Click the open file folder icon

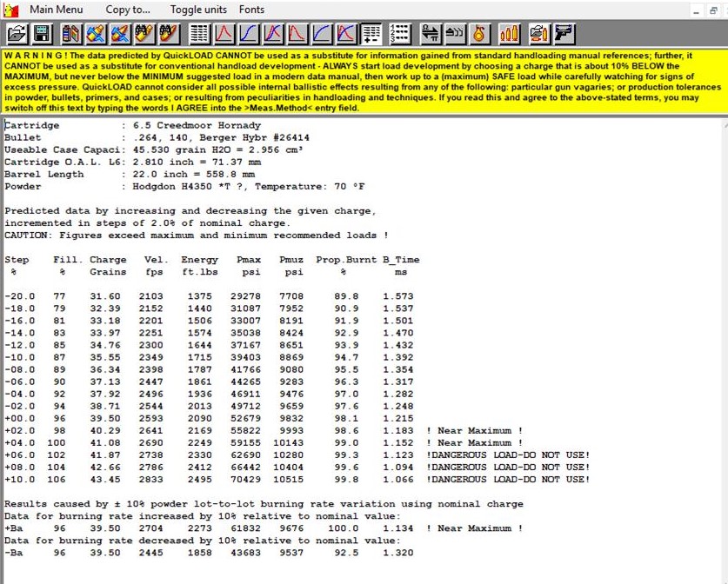pyautogui.click(x=17, y=34)
